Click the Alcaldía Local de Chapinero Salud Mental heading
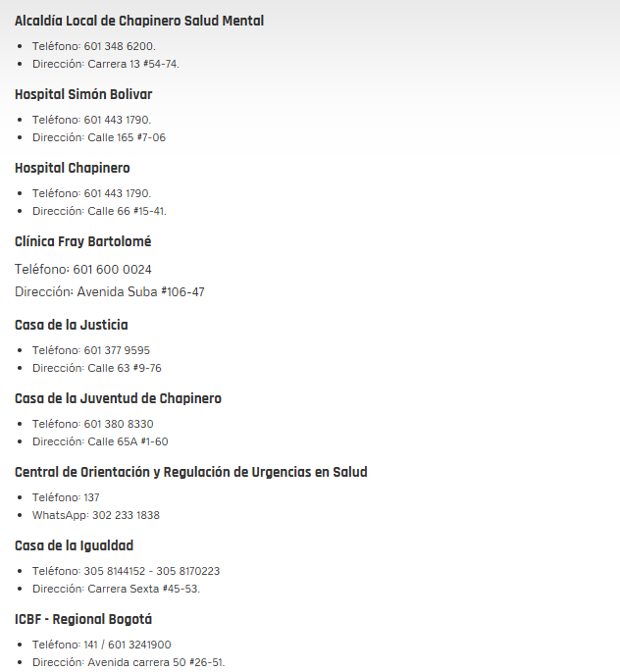The width and height of the screenshot is (620, 672). pyautogui.click(x=139, y=21)
